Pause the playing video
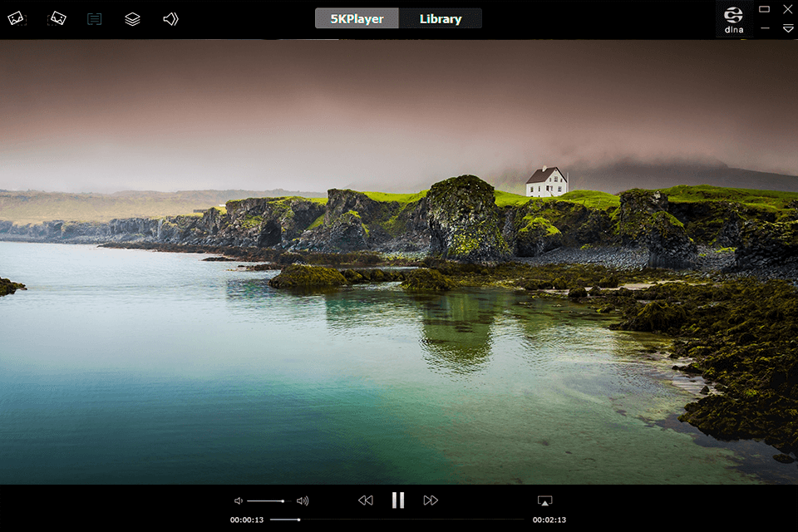Viewport: 798px width, 532px height. [x=398, y=500]
